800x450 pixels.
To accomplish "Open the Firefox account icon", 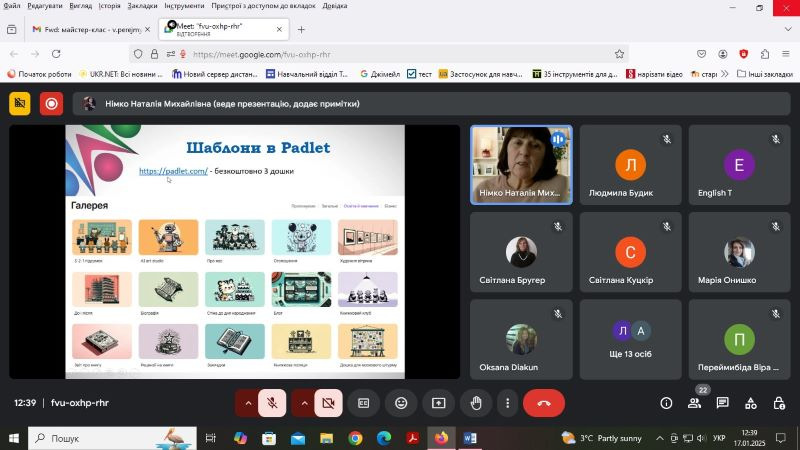I will [722, 54].
